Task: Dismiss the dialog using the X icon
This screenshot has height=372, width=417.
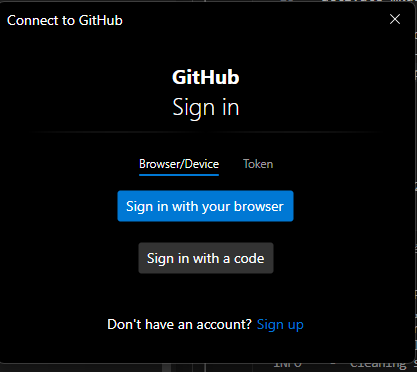Action: click(395, 19)
